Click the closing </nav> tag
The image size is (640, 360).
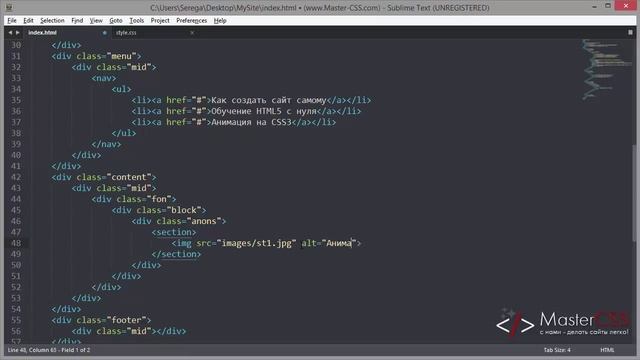107,144
